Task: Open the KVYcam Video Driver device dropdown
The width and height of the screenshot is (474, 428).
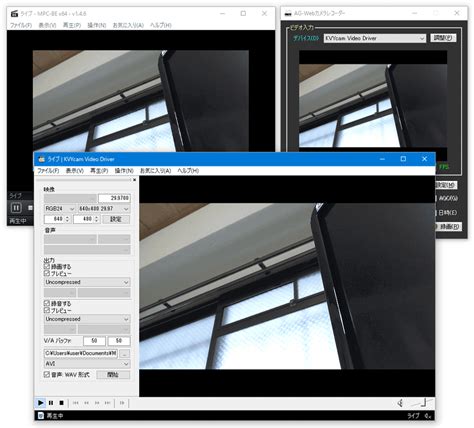Action: 375,38
